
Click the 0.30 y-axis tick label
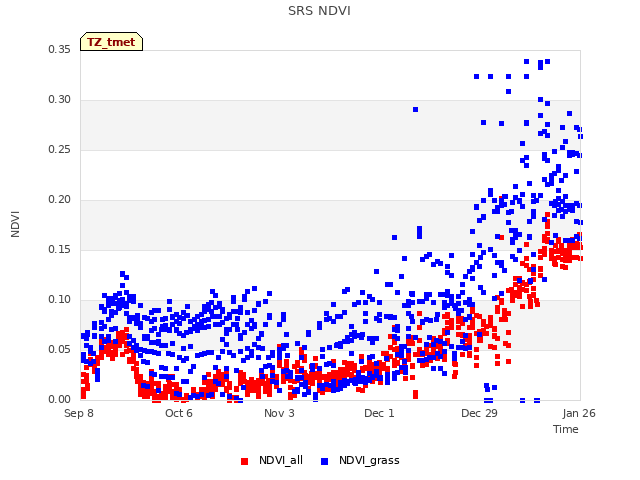[x=60, y=100]
